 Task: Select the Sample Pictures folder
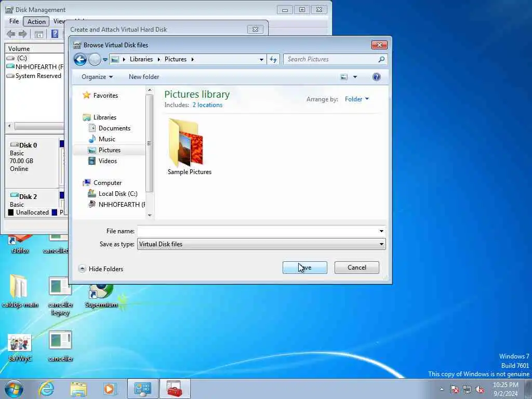(189, 147)
